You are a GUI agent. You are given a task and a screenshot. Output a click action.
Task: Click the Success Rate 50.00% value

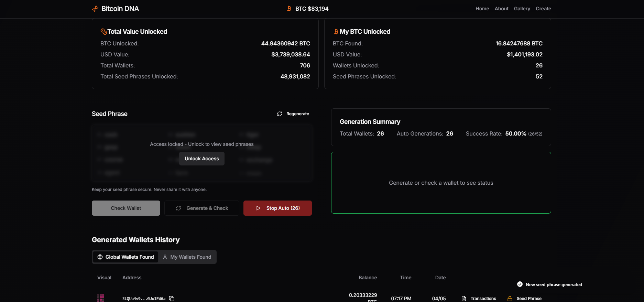(516, 133)
